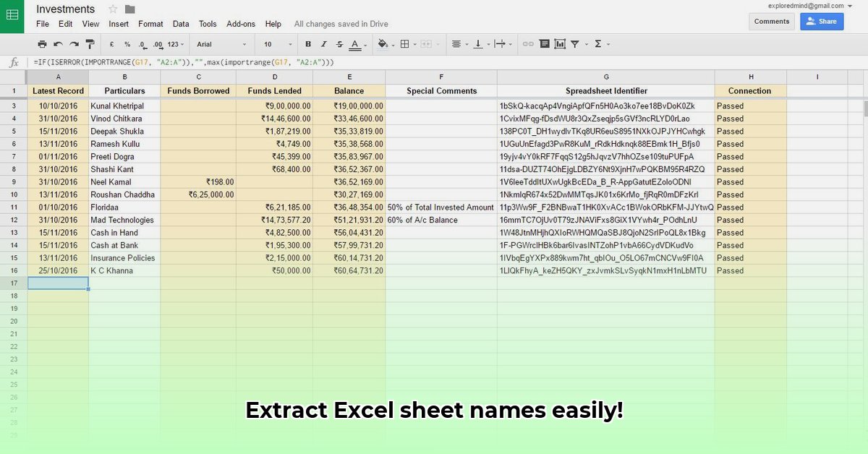868x454 pixels.
Task: Open the fill color picker
Action: (384, 44)
